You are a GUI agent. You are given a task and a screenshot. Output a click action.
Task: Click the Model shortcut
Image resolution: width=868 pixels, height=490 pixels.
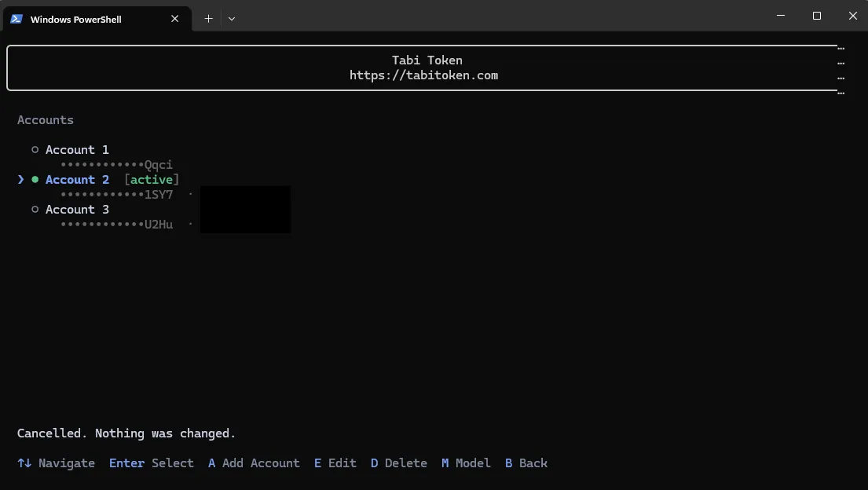(x=466, y=463)
